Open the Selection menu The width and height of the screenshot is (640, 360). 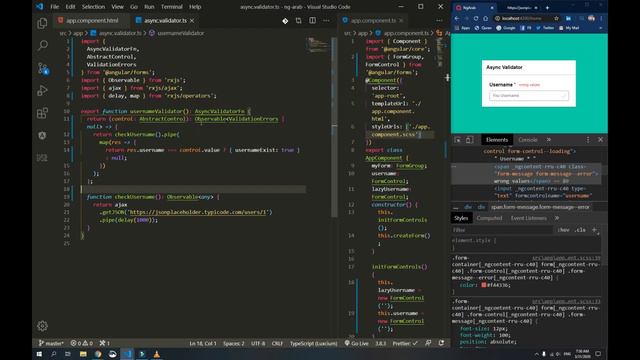93,7
